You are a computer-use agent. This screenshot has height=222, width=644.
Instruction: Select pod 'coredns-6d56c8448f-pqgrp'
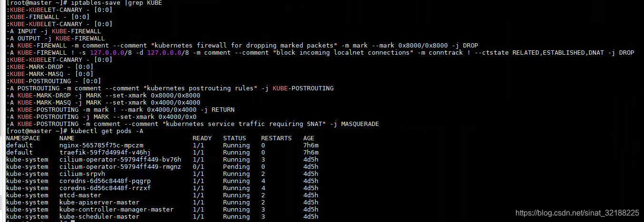coord(105,181)
